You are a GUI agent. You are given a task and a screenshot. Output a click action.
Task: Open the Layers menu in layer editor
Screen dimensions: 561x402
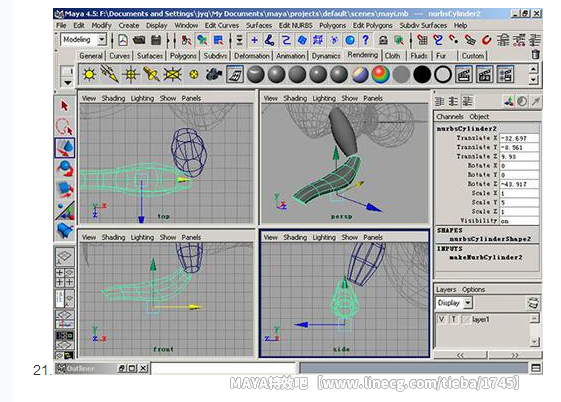point(446,289)
